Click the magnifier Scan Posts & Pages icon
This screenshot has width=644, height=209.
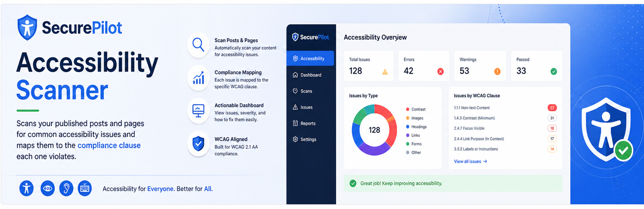pos(198,44)
